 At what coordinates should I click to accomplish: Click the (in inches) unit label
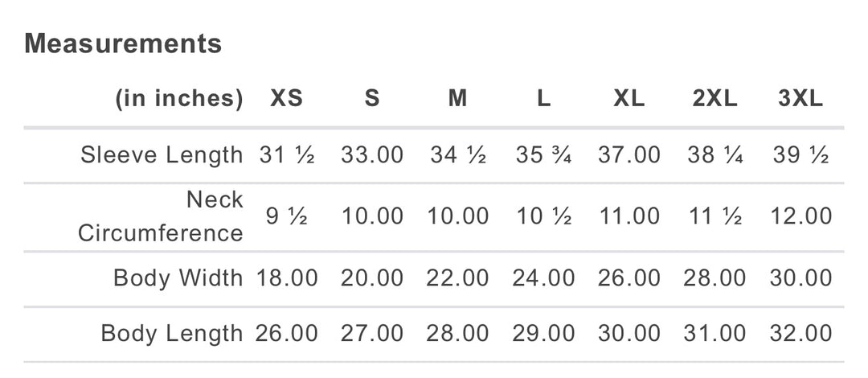click(x=179, y=99)
